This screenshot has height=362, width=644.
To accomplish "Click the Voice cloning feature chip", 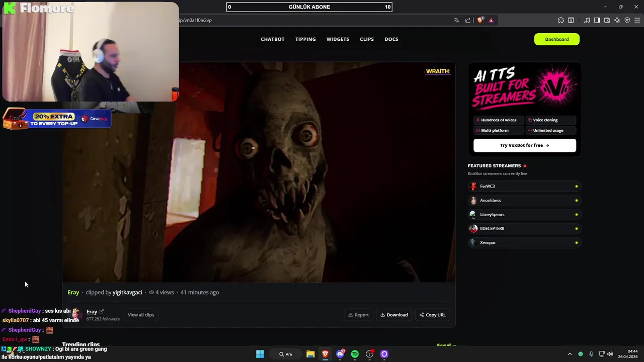I will [x=551, y=120].
